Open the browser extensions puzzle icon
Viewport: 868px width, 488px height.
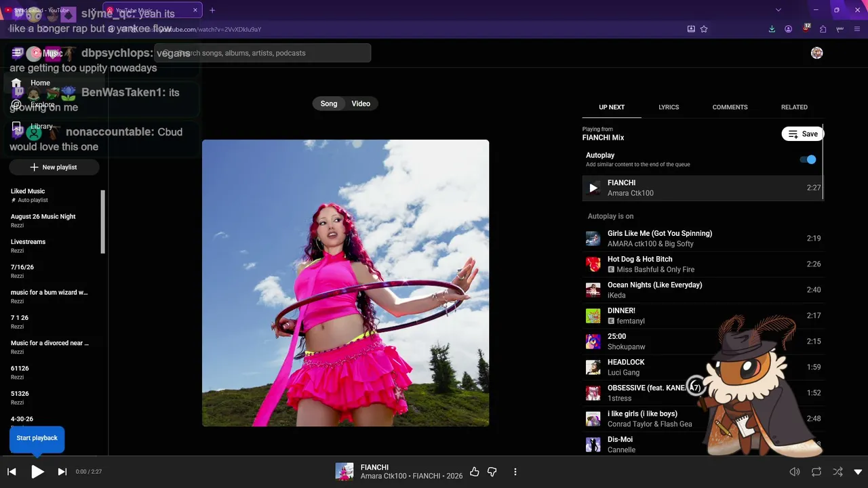tap(823, 29)
